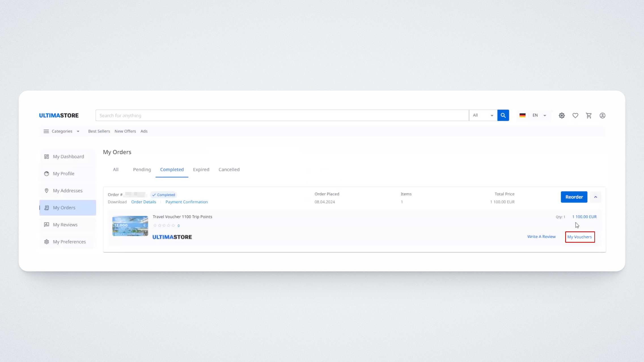Switch to the Pending orders tab
644x362 pixels.
click(x=142, y=169)
